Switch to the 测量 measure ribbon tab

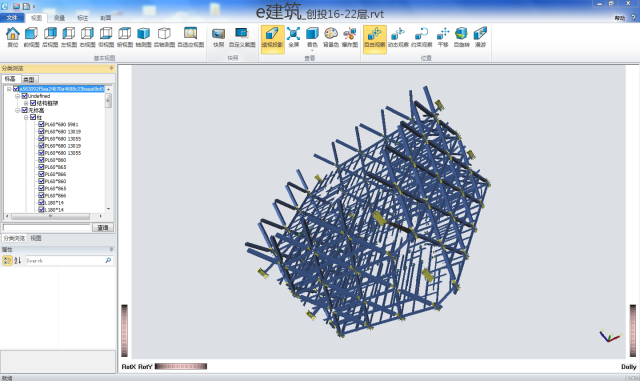pyautogui.click(x=60, y=18)
